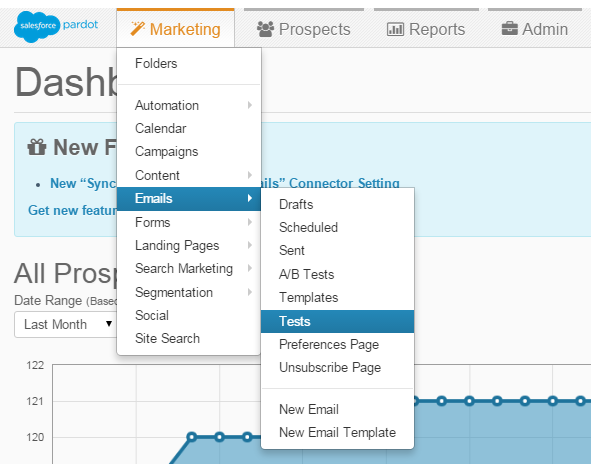Click the Marketing magic wand icon
This screenshot has height=464, width=591.
point(138,29)
